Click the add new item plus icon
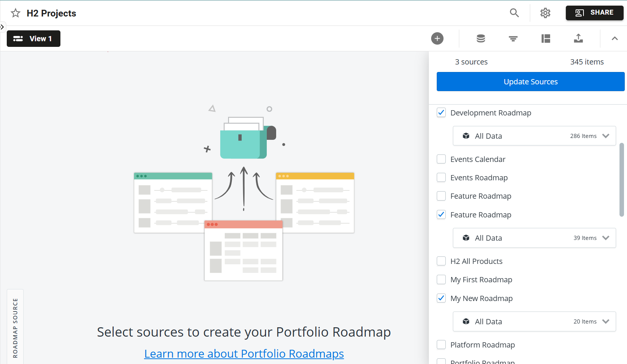Image resolution: width=627 pixels, height=364 pixels. tap(437, 38)
